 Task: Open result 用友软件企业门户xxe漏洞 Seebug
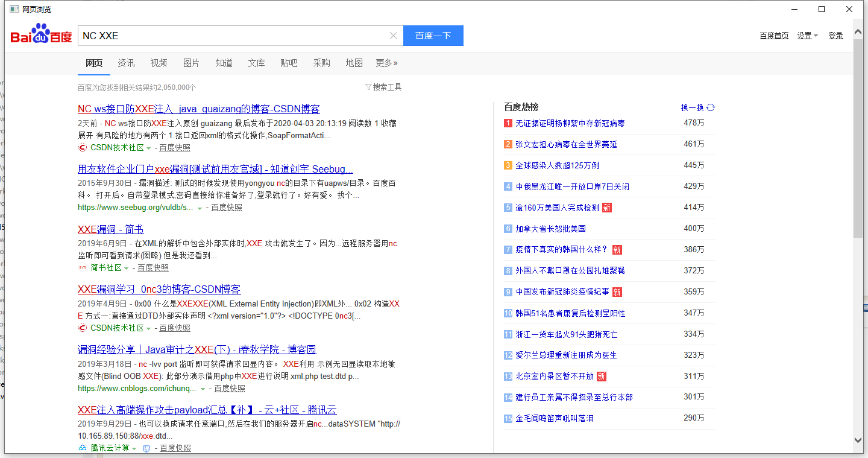point(215,170)
